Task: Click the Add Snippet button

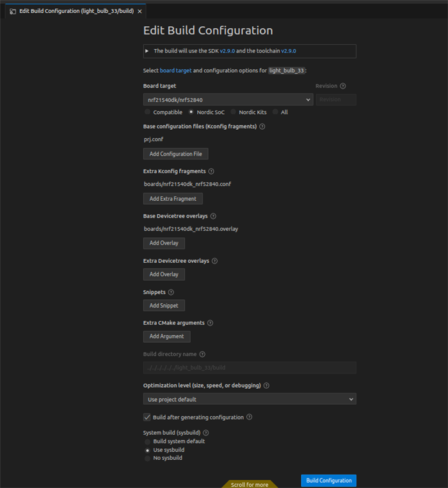Action: pyautogui.click(x=164, y=306)
